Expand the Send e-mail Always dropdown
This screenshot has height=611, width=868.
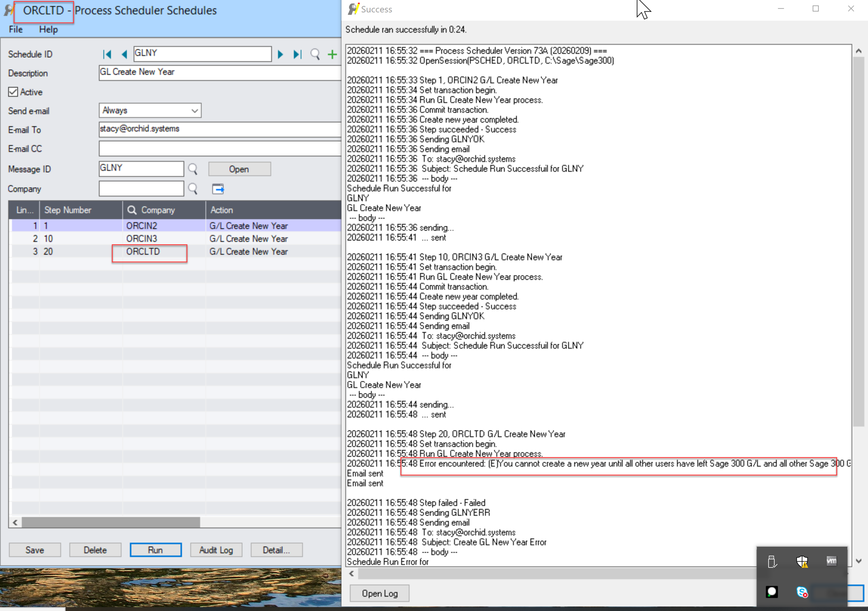coord(194,110)
